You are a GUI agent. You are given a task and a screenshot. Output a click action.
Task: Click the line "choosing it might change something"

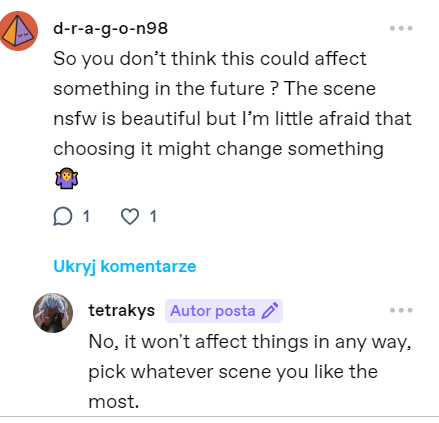[218, 149]
